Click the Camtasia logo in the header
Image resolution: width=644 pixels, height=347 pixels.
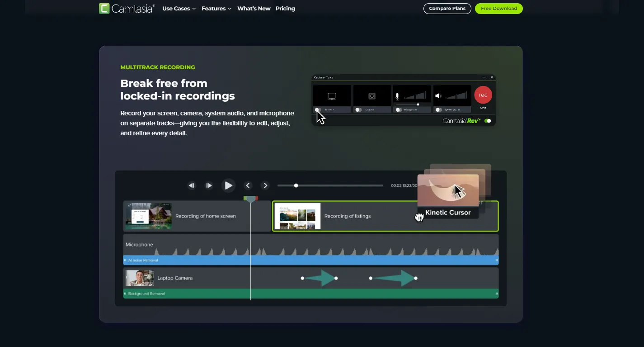click(127, 9)
